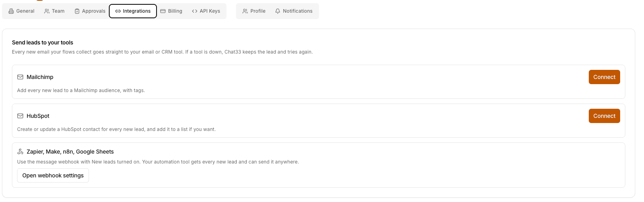The width and height of the screenshot is (644, 202).
Task: Click the webhook icon beside Zapier
Action: [x=20, y=152]
